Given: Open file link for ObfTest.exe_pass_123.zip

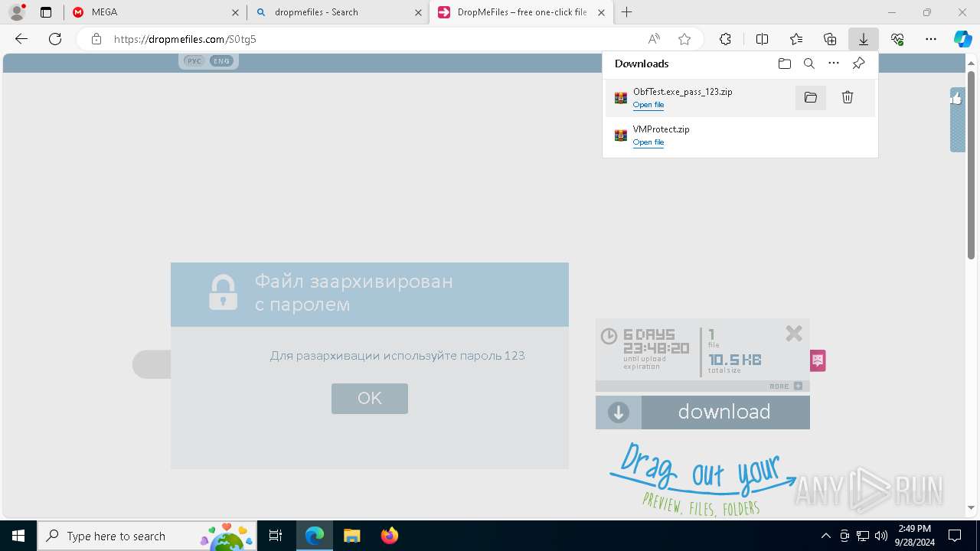Looking at the screenshot, I should tap(648, 105).
